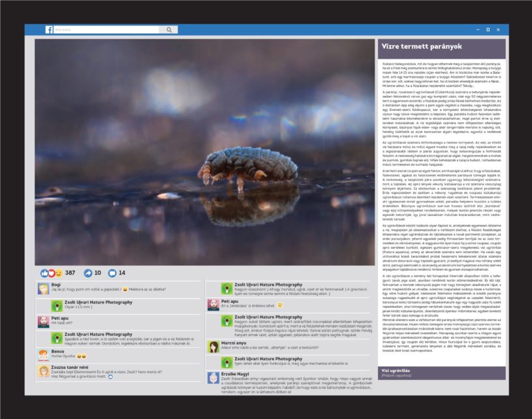
Task: Click the comments bubble icon
Action: point(112,273)
